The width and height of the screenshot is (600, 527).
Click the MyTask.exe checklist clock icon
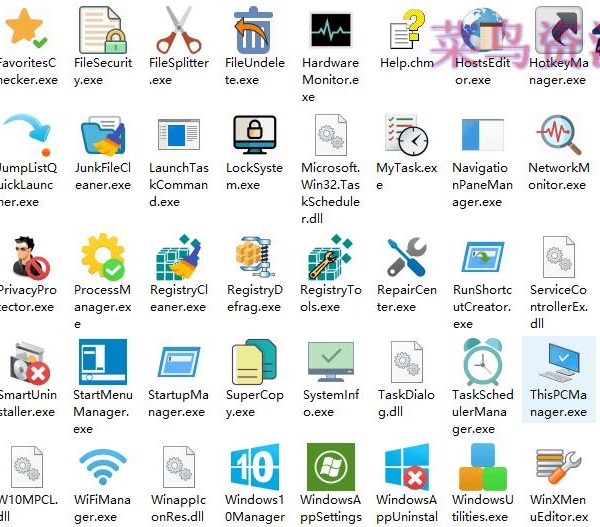[406, 136]
